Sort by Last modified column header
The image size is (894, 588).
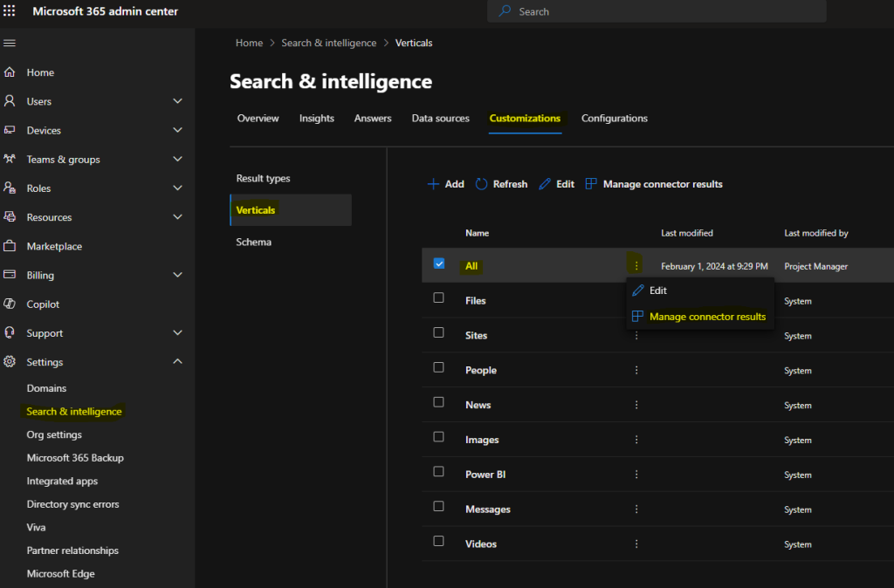(x=687, y=233)
